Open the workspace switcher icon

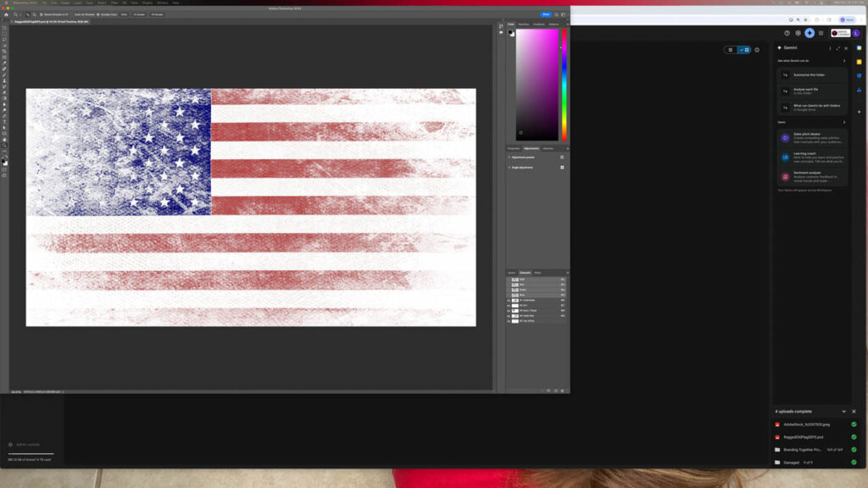pyautogui.click(x=564, y=14)
